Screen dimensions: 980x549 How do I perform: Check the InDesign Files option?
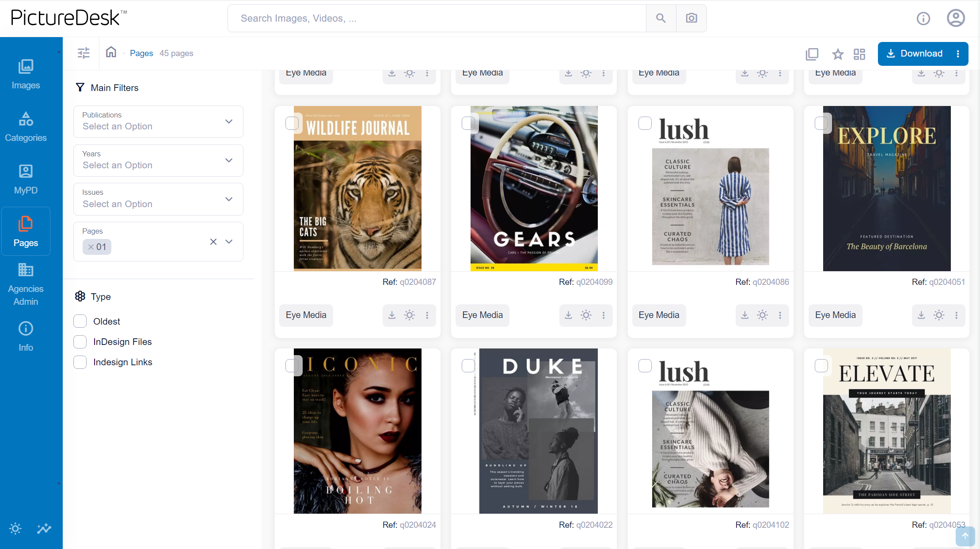pos(80,341)
